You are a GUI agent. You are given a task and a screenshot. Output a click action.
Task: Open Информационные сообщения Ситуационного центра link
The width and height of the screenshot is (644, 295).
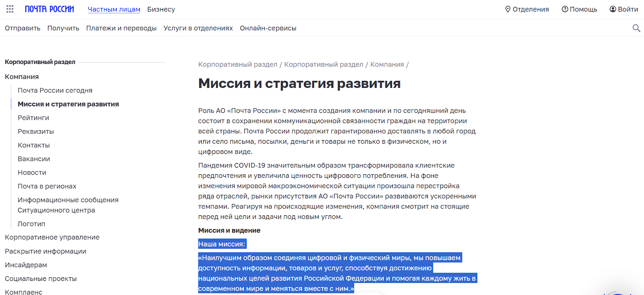68,205
